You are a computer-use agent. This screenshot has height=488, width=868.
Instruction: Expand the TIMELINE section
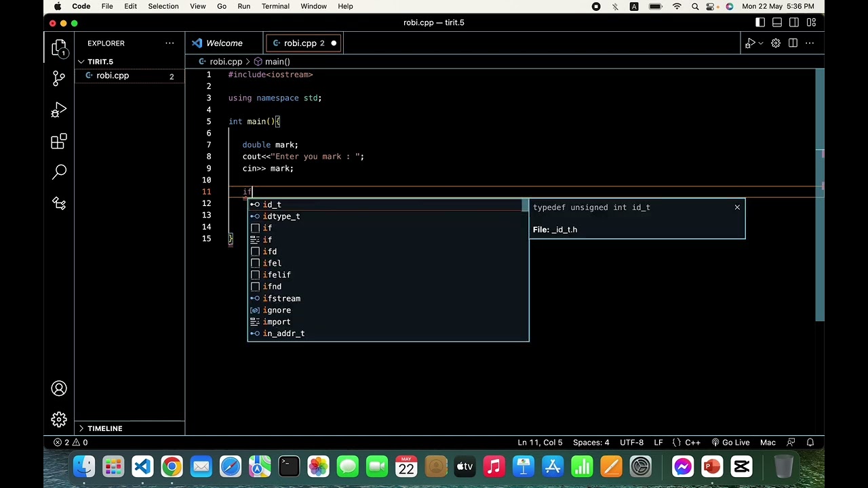pos(129,428)
